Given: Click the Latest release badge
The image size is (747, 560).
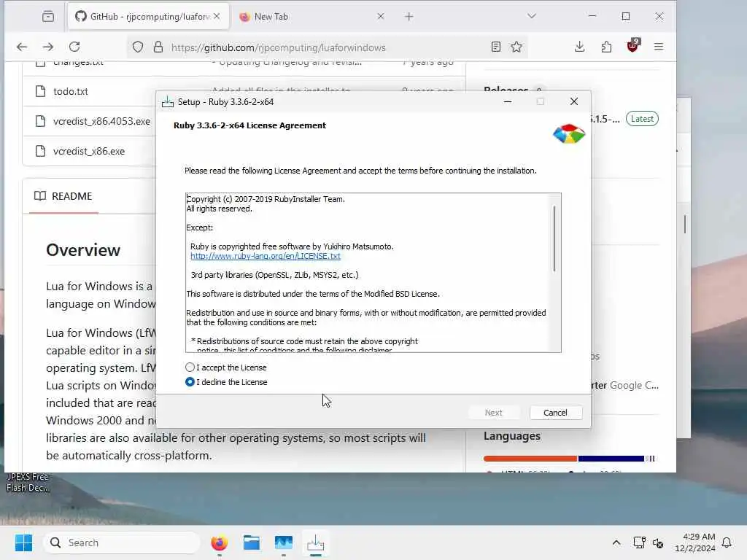Looking at the screenshot, I should click(642, 119).
